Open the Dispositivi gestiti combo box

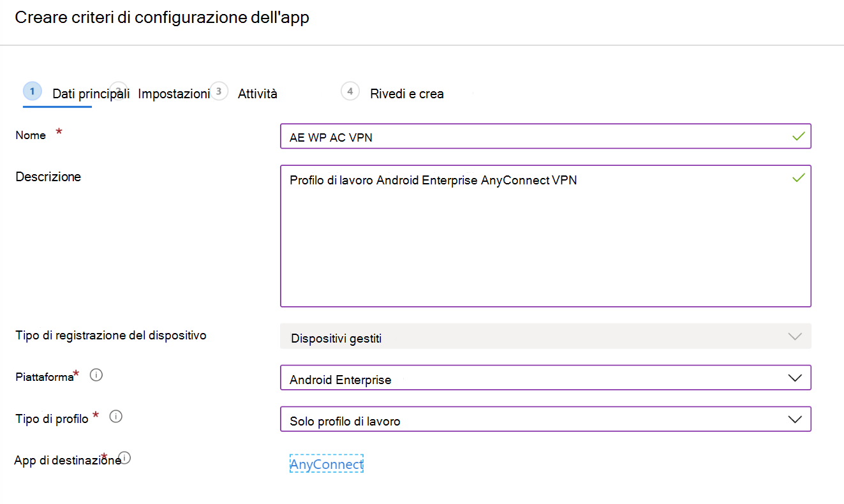pyautogui.click(x=545, y=336)
